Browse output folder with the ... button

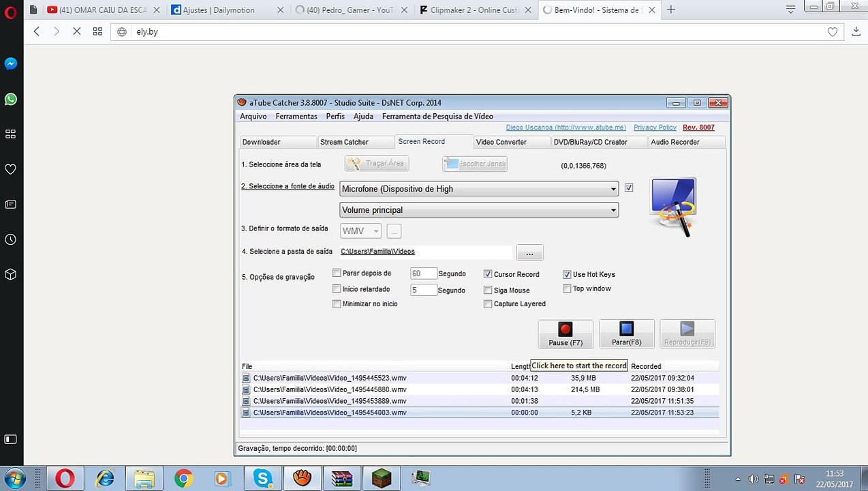point(530,252)
